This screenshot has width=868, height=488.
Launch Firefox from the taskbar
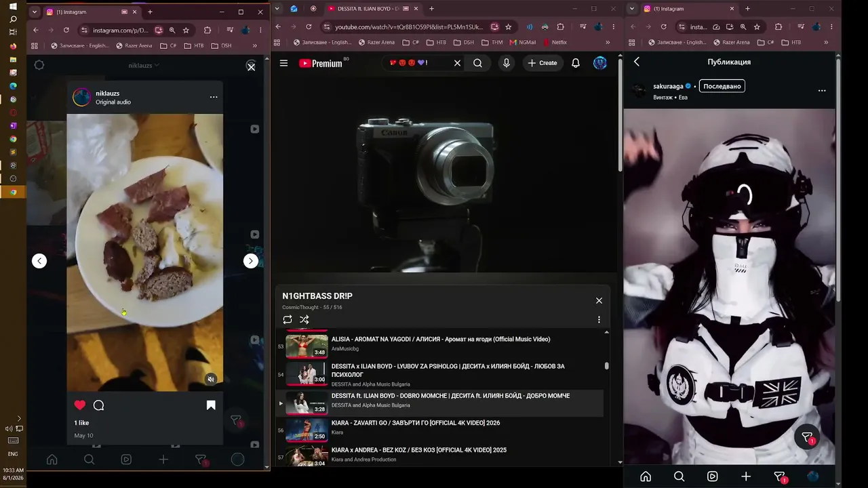(x=13, y=46)
